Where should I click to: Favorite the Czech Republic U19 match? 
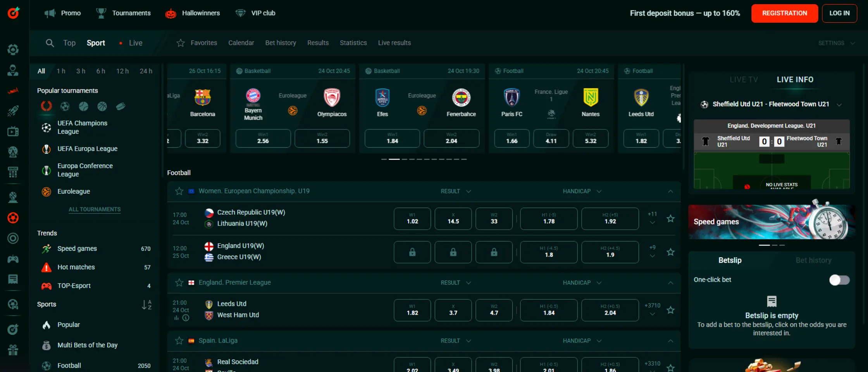[671, 219]
